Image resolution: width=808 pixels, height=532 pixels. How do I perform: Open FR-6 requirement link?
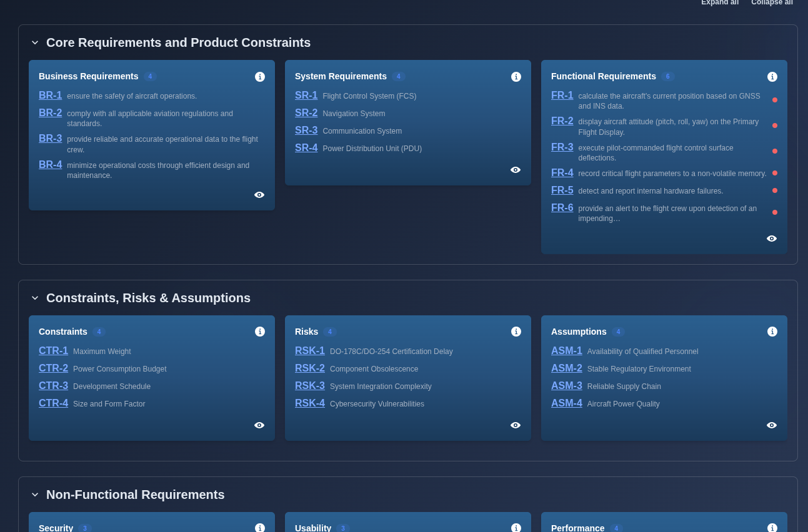[562, 208]
